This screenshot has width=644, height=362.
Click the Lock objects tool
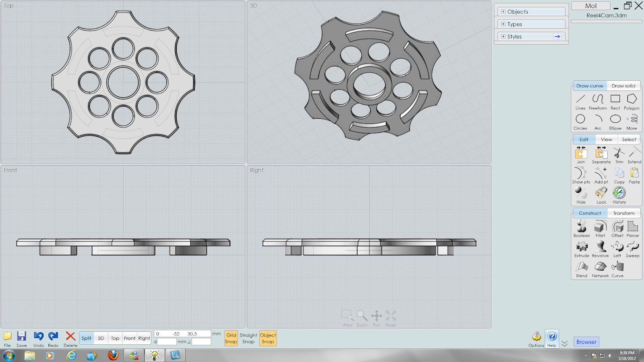coord(601,195)
